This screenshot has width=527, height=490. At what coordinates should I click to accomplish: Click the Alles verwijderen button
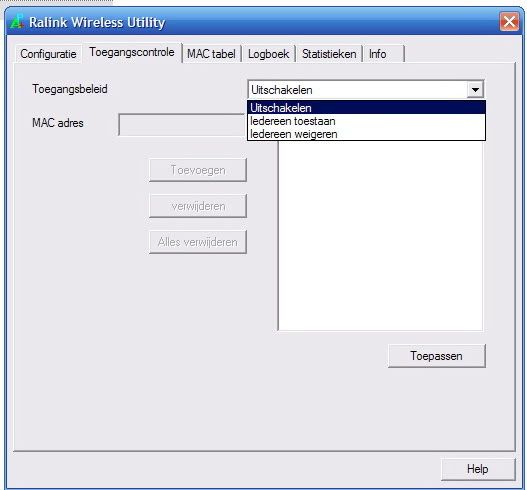(198, 242)
